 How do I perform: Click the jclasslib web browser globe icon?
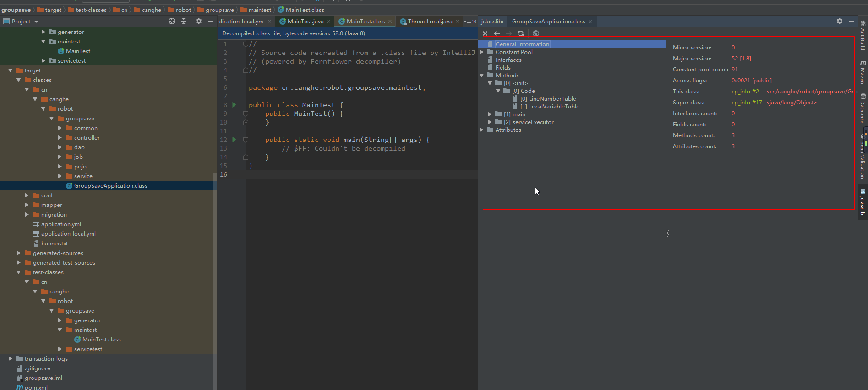(x=536, y=33)
